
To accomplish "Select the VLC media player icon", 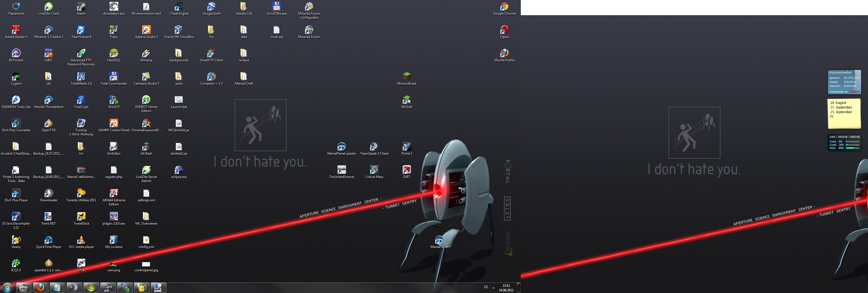I will click(x=81, y=241).
